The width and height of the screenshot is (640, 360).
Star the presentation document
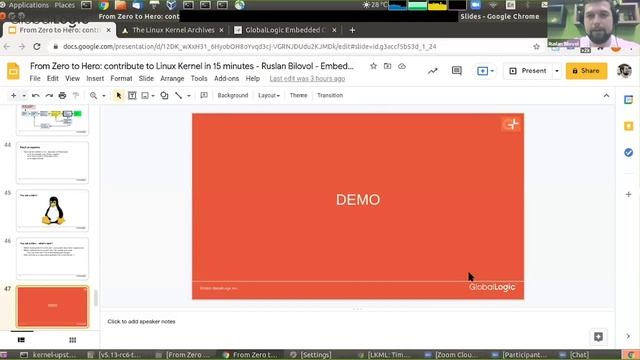point(373,66)
